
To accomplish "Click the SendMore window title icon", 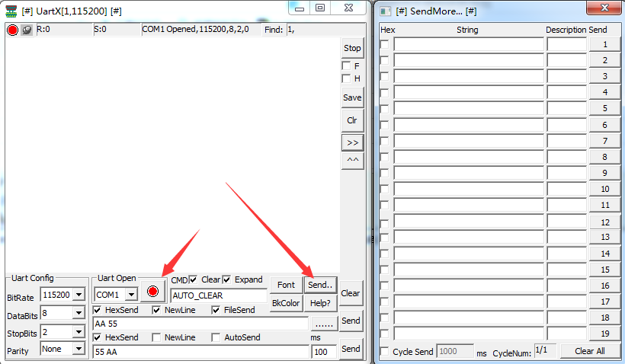I will coord(386,11).
